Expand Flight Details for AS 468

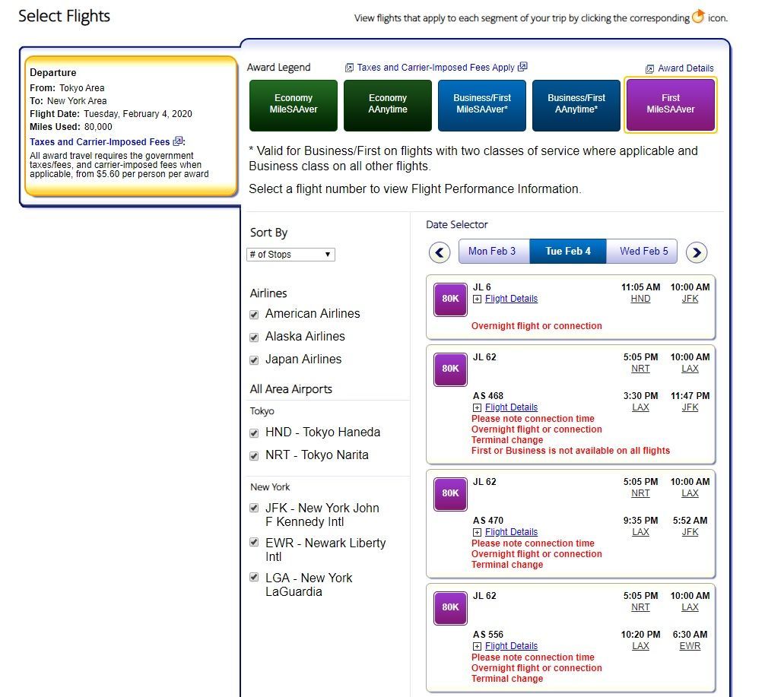tap(511, 407)
